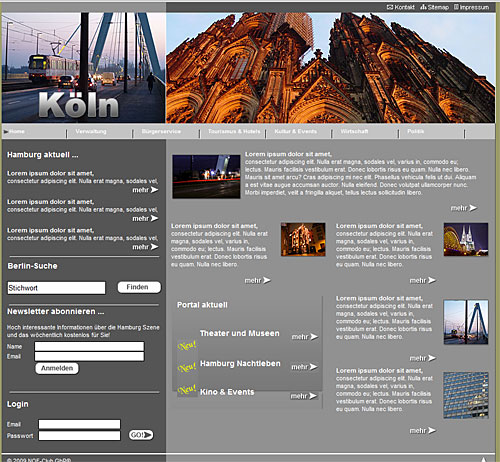Go to the Home menu item
This screenshot has height=462, width=500.
[17, 131]
